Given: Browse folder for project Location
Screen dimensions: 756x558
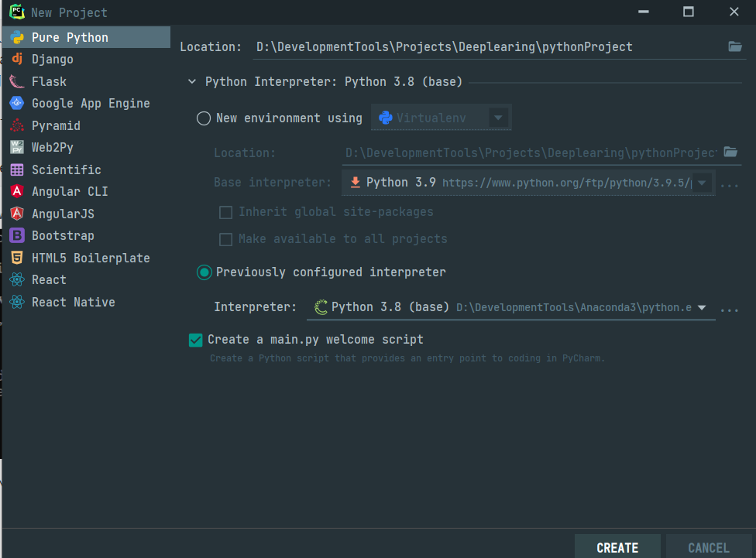Looking at the screenshot, I should coord(735,46).
